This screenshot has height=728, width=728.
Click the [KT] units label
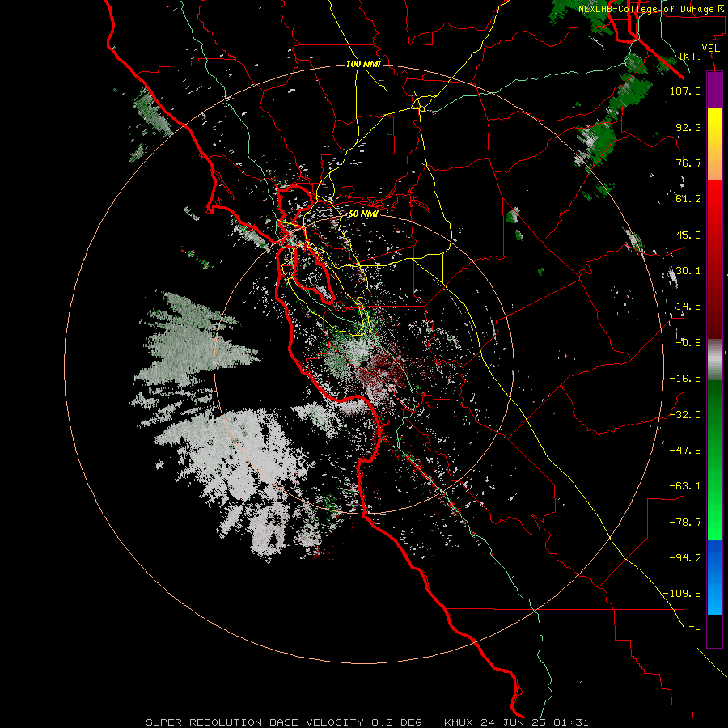pos(691,56)
